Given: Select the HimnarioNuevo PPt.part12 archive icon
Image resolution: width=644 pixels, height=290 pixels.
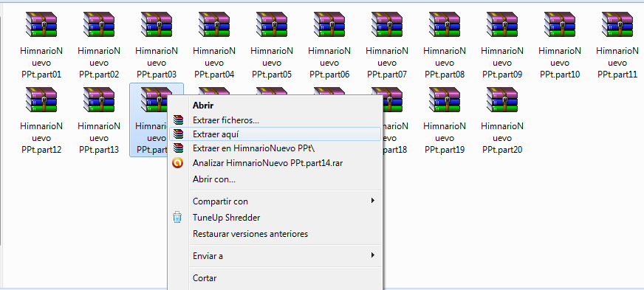Looking at the screenshot, I should tap(41, 100).
